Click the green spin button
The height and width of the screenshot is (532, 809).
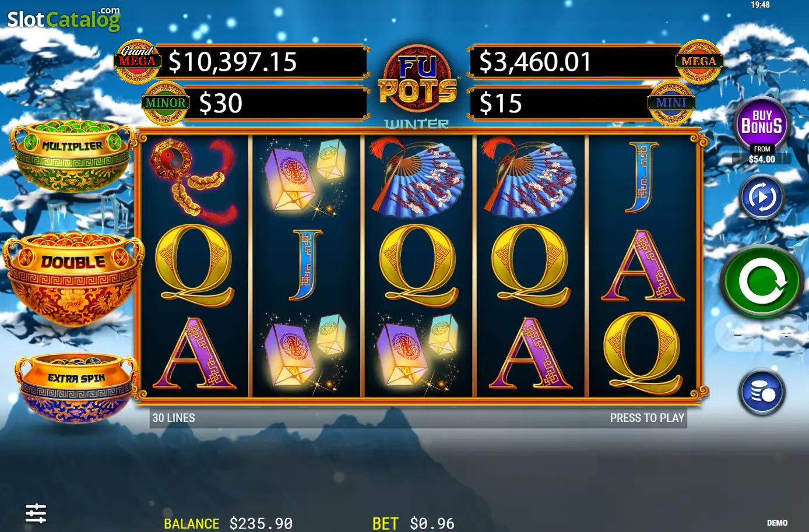click(x=762, y=282)
